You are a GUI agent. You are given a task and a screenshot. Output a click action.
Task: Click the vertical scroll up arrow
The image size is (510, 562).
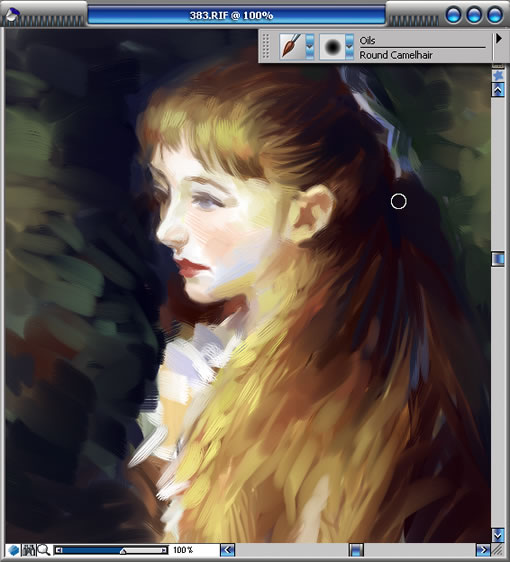click(497, 90)
